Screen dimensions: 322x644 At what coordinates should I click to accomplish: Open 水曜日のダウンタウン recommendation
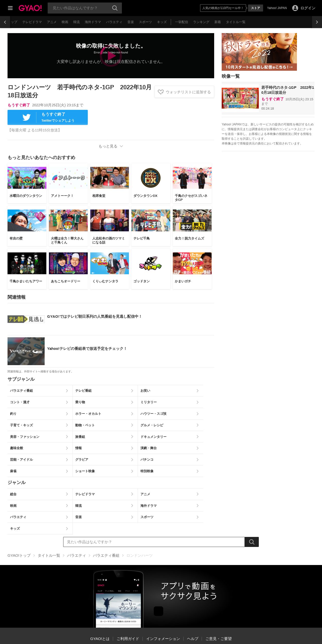click(27, 183)
